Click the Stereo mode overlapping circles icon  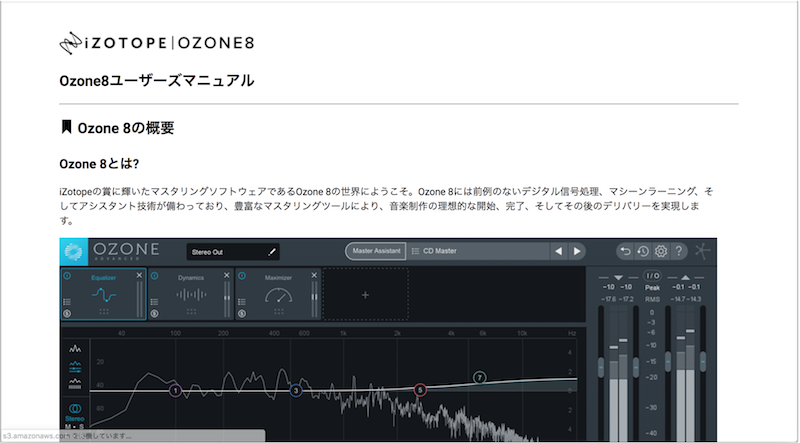pos(75,409)
